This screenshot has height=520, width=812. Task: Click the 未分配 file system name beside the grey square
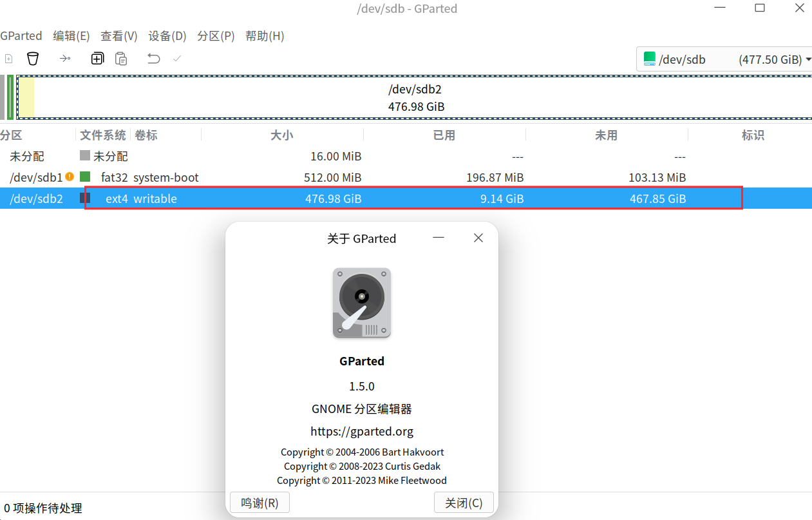111,157
